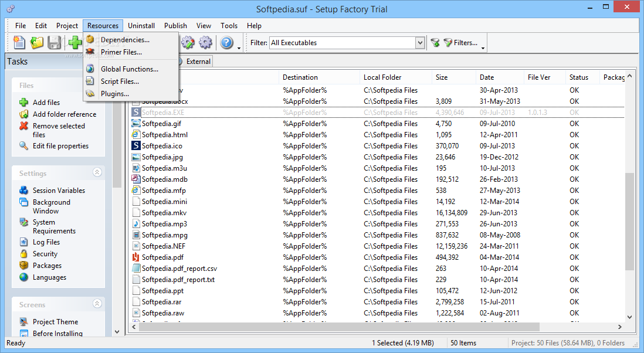644x353 pixels.
Task: Click the Add files green plus icon in Tasks
Action: coord(24,102)
